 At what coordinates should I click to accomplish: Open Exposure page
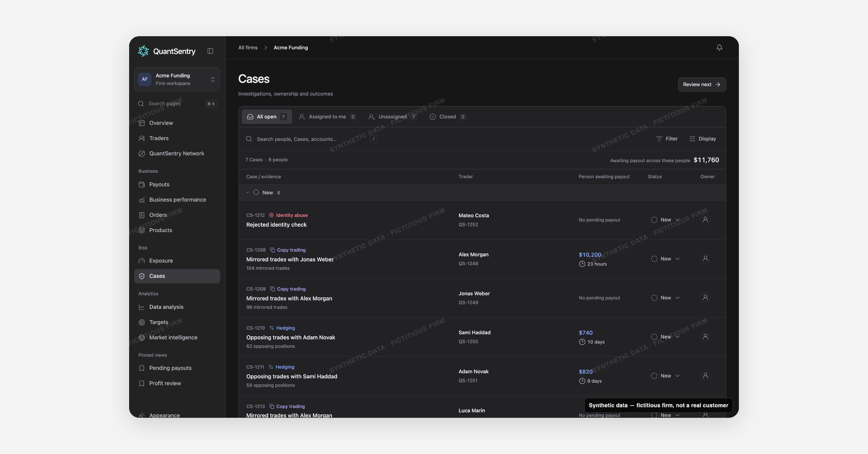[x=177, y=261]
